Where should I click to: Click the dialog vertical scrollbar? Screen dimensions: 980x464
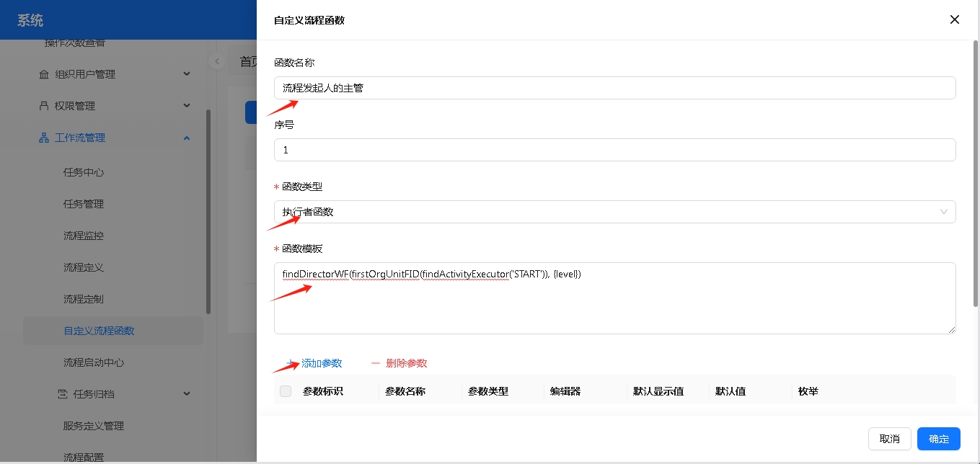[x=976, y=173]
